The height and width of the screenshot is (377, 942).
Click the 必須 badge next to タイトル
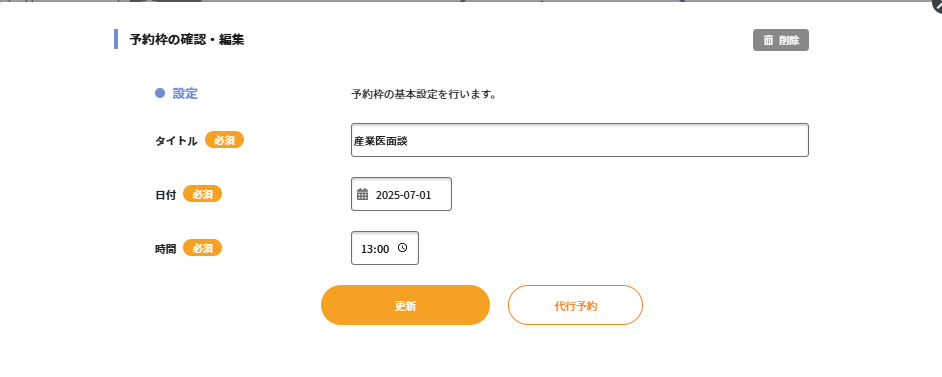(x=224, y=140)
